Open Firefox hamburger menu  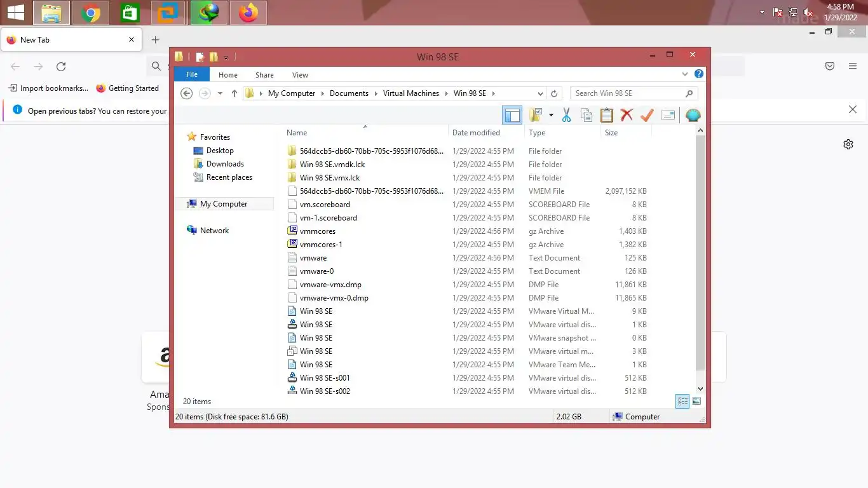pyautogui.click(x=853, y=66)
